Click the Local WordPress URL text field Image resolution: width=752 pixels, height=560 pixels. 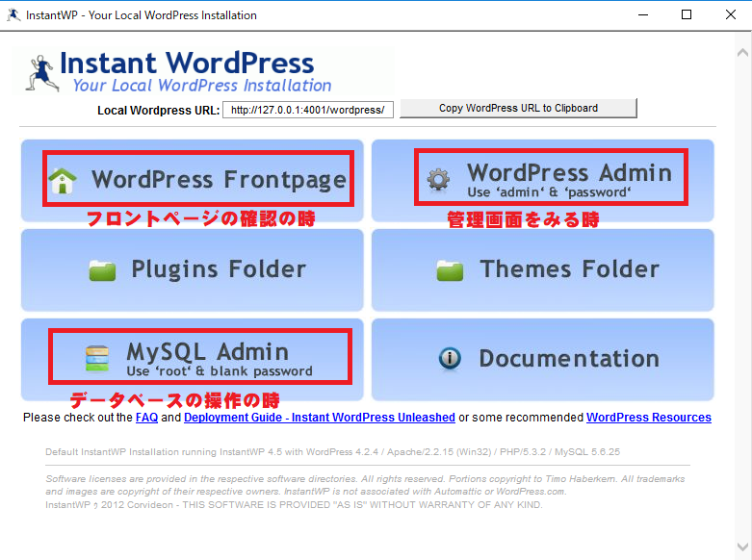pyautogui.click(x=308, y=110)
